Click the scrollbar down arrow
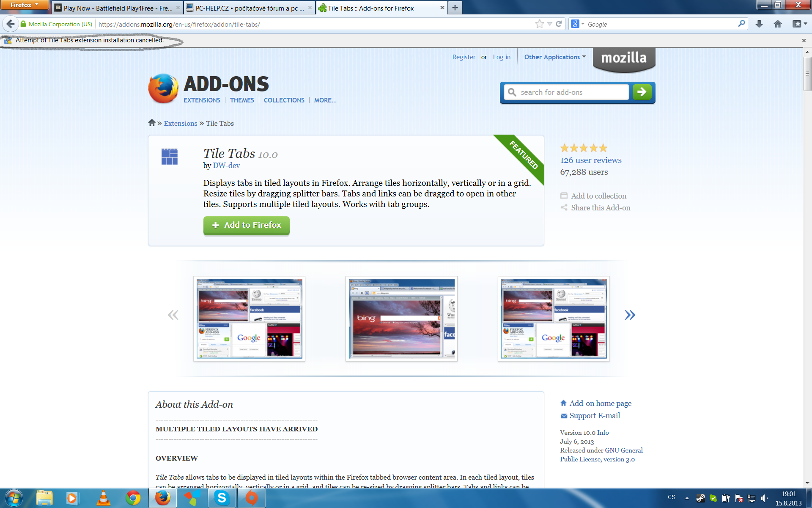Image resolution: width=812 pixels, height=508 pixels. 807,483
